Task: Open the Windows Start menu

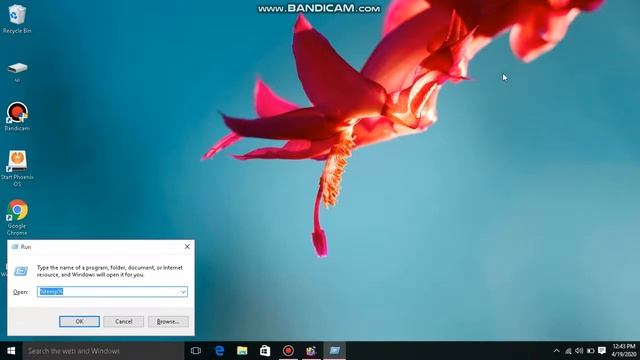Action: (11, 351)
